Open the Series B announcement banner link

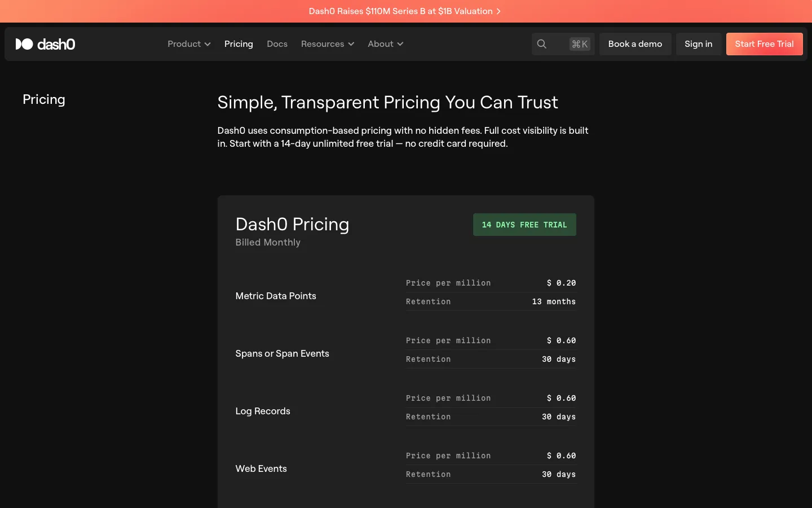(x=405, y=11)
